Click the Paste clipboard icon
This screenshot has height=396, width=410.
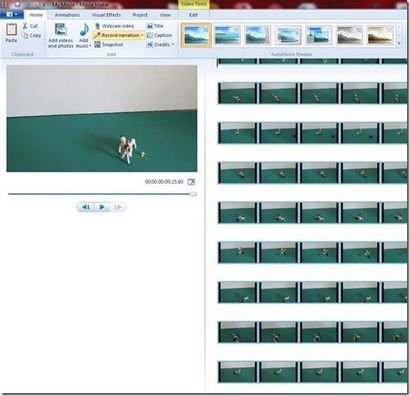(x=11, y=30)
